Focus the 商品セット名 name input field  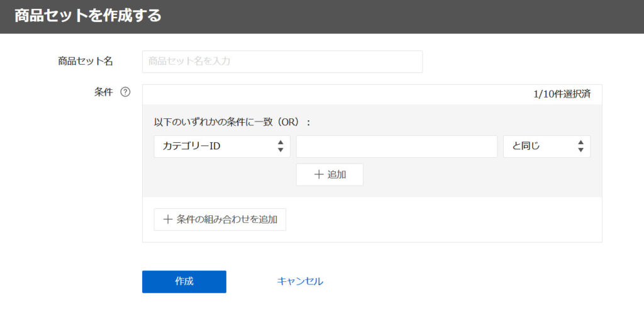tap(282, 62)
